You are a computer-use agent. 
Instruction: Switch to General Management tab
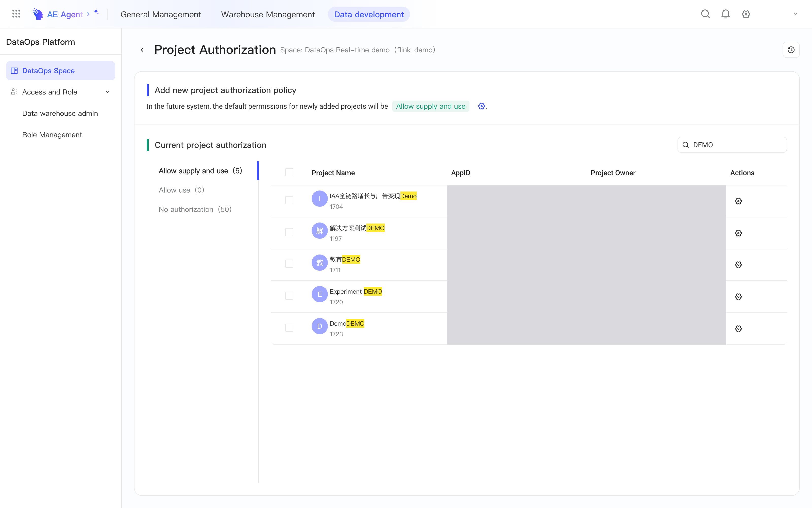[x=161, y=14]
